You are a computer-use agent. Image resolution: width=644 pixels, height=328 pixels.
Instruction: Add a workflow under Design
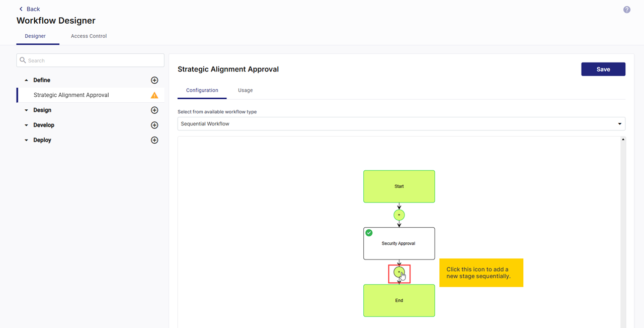coord(154,110)
